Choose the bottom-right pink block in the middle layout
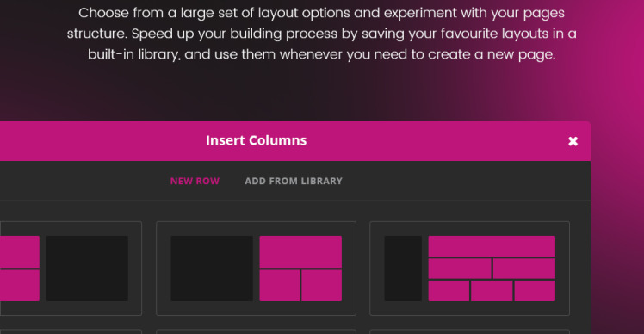The width and height of the screenshot is (644, 334). 322,286
